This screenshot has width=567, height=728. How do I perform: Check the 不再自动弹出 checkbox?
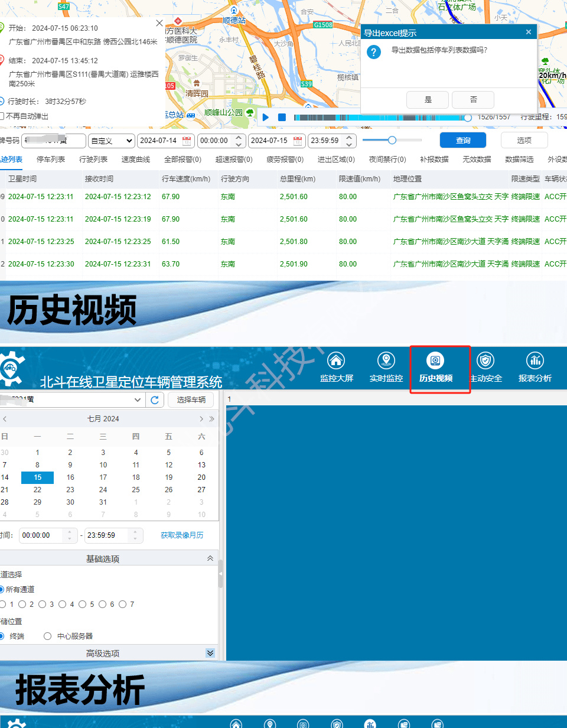[x=2, y=116]
